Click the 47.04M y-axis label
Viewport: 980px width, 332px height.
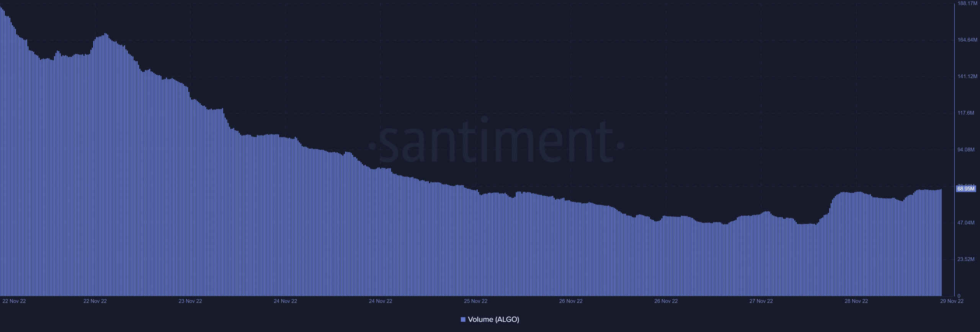(x=966, y=223)
